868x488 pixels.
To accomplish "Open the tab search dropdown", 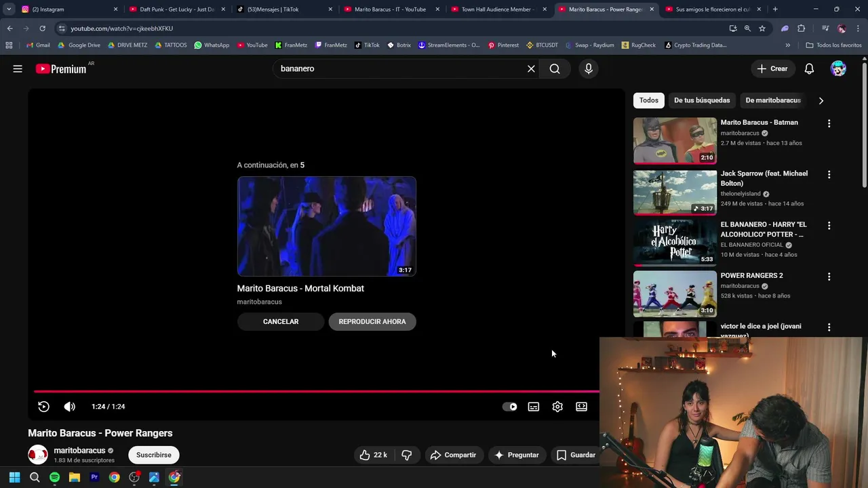I will (x=9, y=9).
